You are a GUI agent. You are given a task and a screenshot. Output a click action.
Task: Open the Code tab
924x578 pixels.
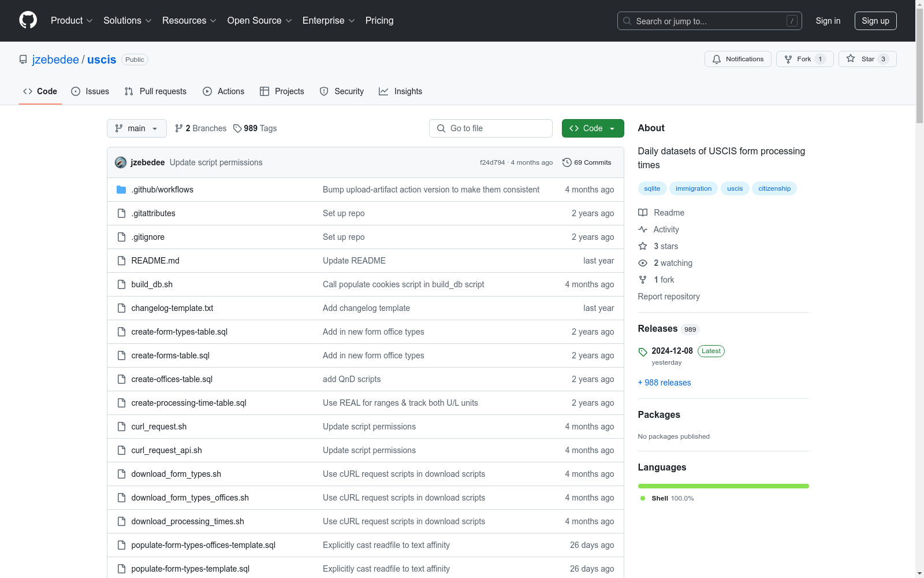(x=40, y=91)
